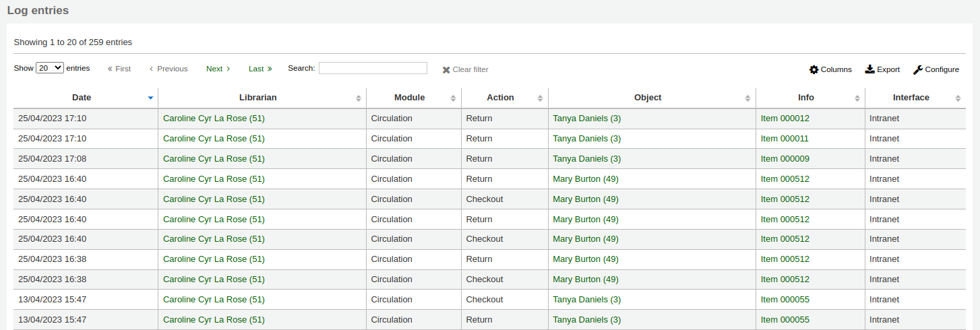Image resolution: width=980 pixels, height=330 pixels.
Task: Open Caroline Cyr La Rose in Item 000012 row
Action: [214, 119]
